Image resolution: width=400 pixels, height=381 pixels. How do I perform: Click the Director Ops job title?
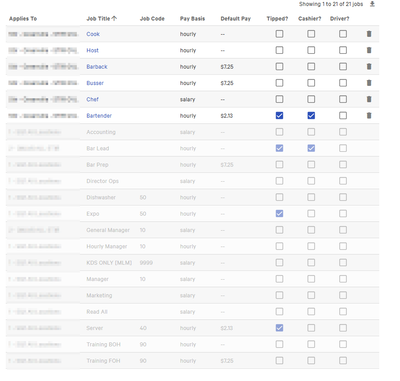(102, 181)
